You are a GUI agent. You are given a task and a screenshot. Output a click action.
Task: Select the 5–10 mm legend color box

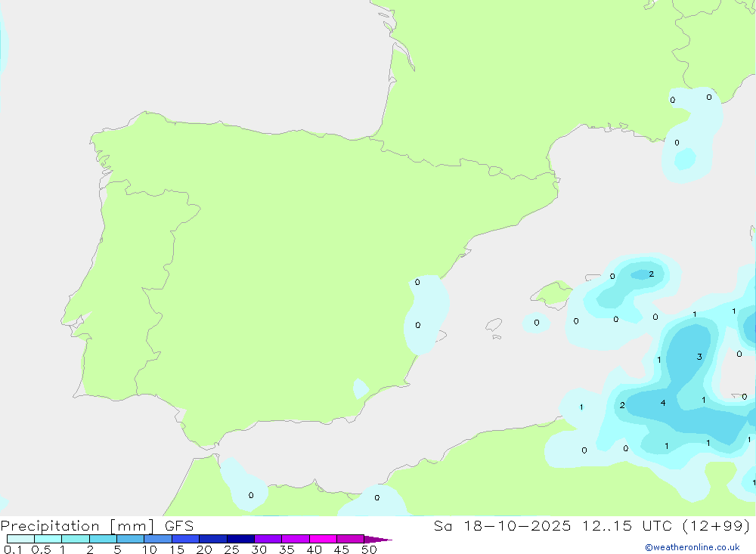tap(130, 539)
